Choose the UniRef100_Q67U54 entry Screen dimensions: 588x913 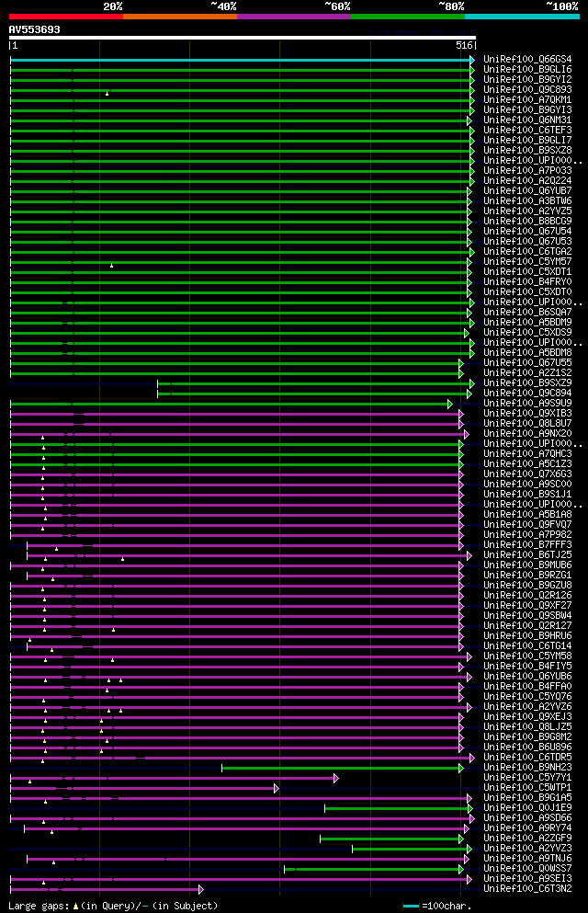pyautogui.click(x=527, y=231)
